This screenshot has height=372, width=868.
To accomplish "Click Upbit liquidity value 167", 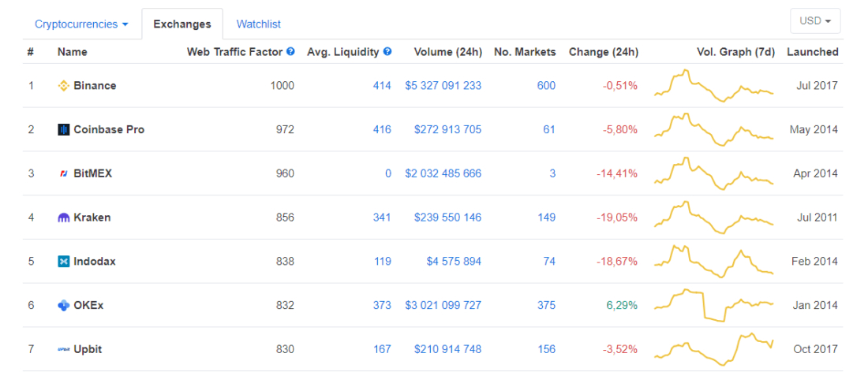I will [382, 349].
